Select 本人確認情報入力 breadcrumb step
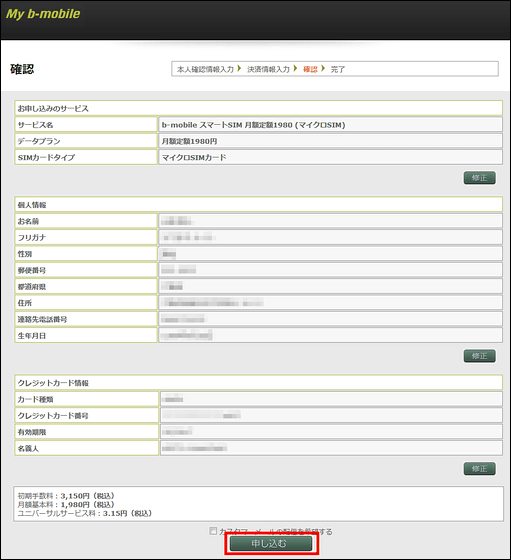 point(205,69)
